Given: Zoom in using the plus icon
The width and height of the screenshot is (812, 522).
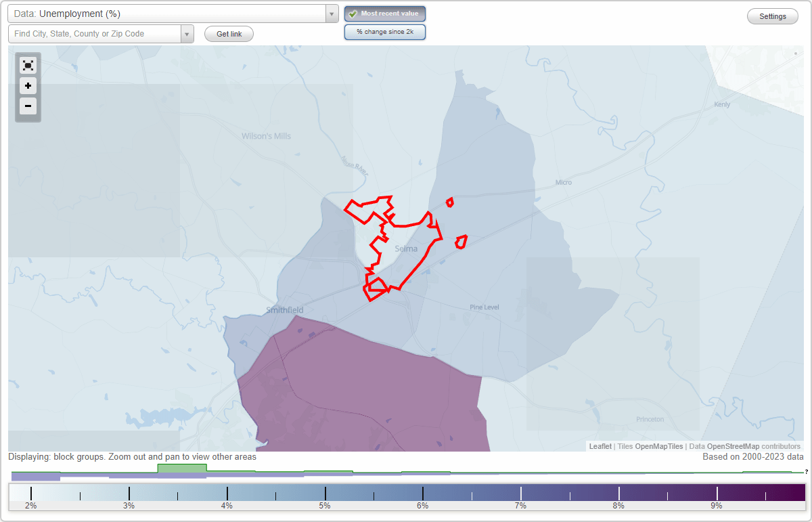Looking at the screenshot, I should point(28,85).
